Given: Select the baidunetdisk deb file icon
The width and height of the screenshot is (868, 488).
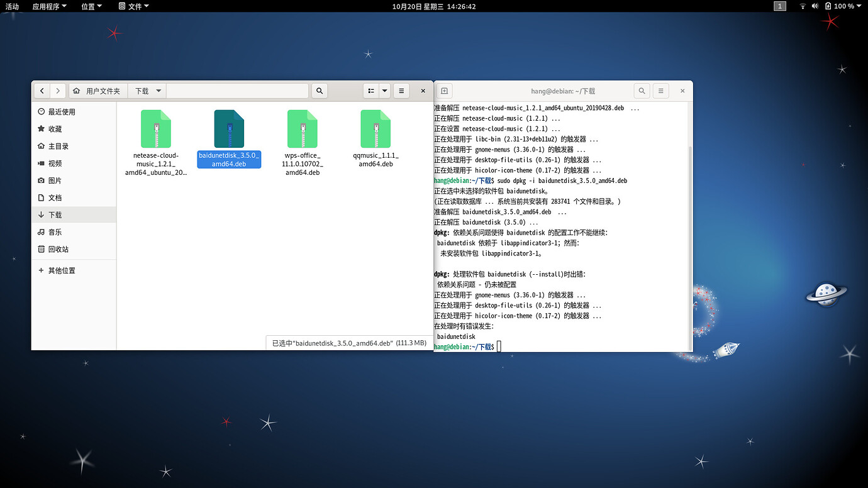Looking at the screenshot, I should pos(229,129).
